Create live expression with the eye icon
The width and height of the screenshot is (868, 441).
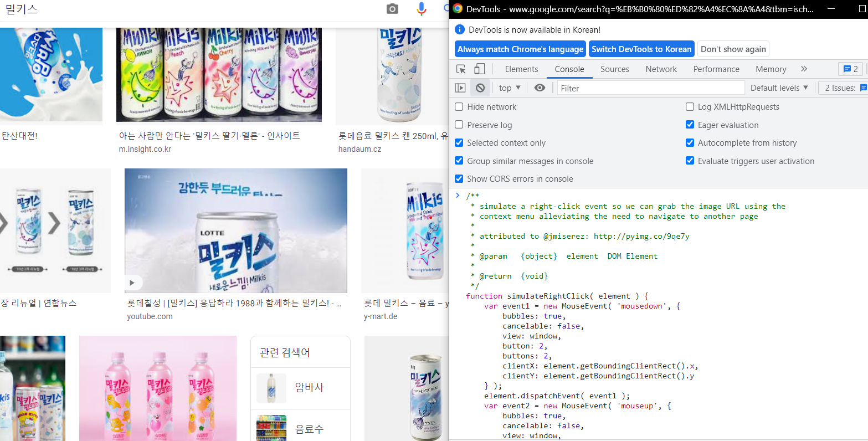540,88
